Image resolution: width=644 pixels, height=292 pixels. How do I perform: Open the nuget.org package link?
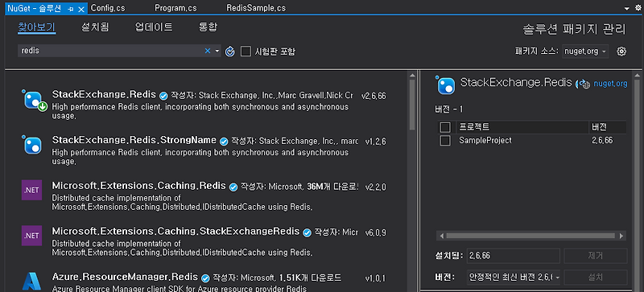610,84
